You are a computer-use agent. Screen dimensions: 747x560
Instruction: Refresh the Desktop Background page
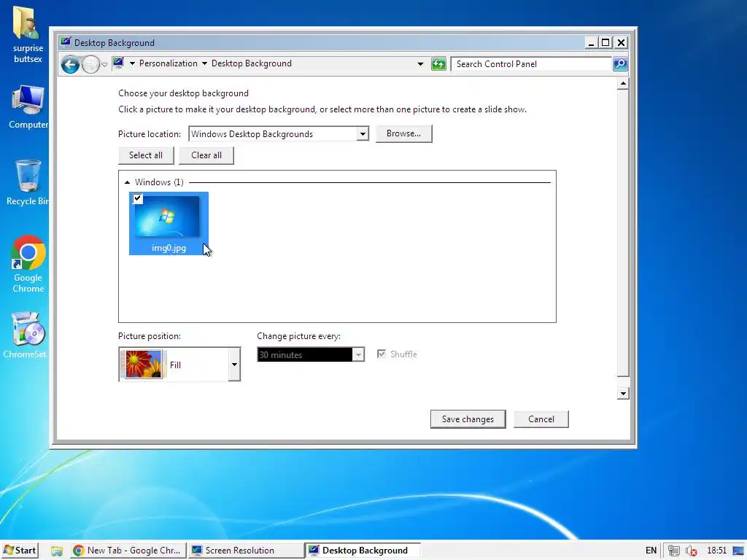(x=438, y=64)
